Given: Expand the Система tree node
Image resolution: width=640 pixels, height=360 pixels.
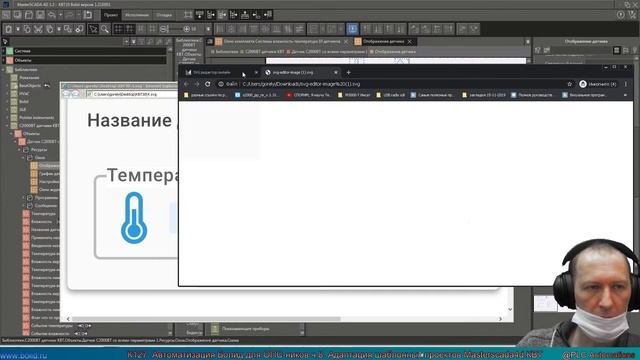Looking at the screenshot, I should (3, 51).
